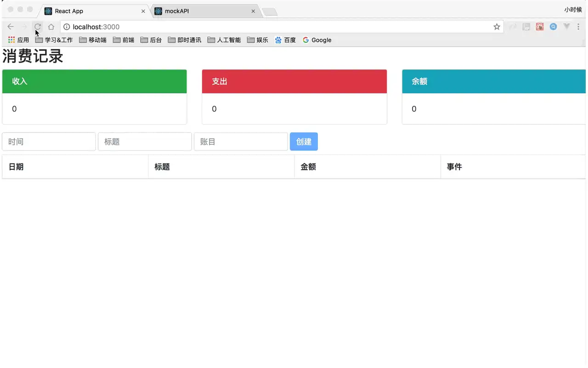
Task: Go to browser home page icon
Action: (51, 27)
